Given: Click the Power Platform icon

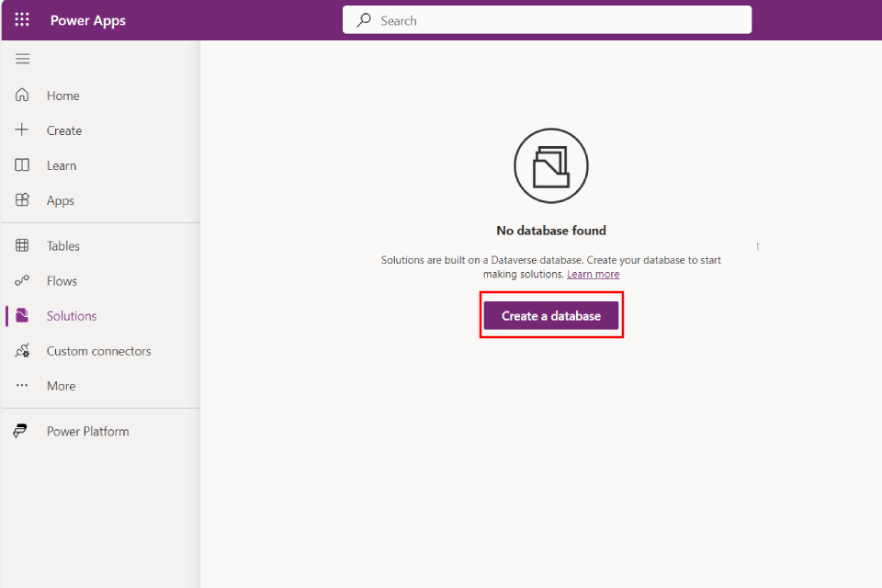Looking at the screenshot, I should 20,432.
